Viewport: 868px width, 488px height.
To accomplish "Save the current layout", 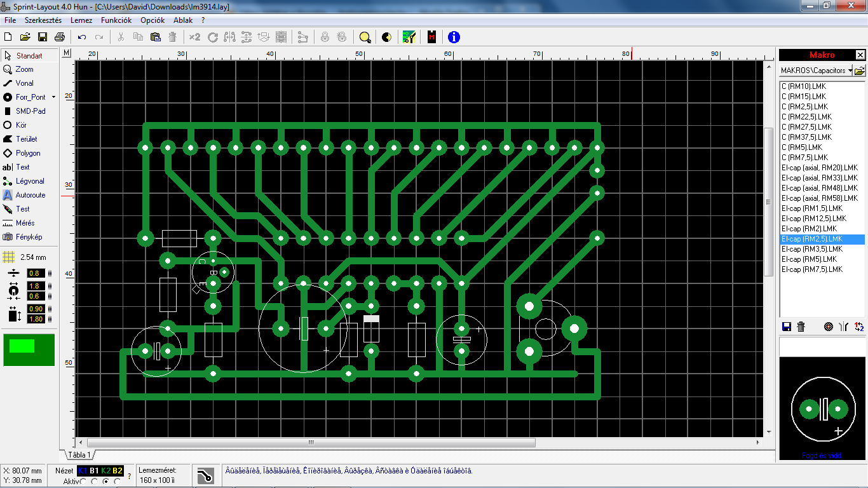I will (43, 37).
